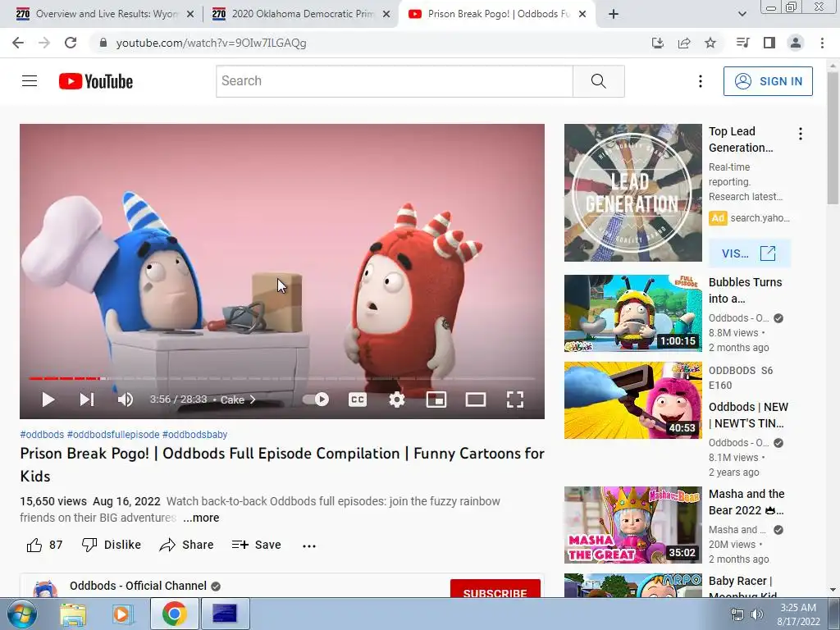Close the Overview and Live Results tab
Viewport: 840px width, 630px height.
click(x=190, y=15)
